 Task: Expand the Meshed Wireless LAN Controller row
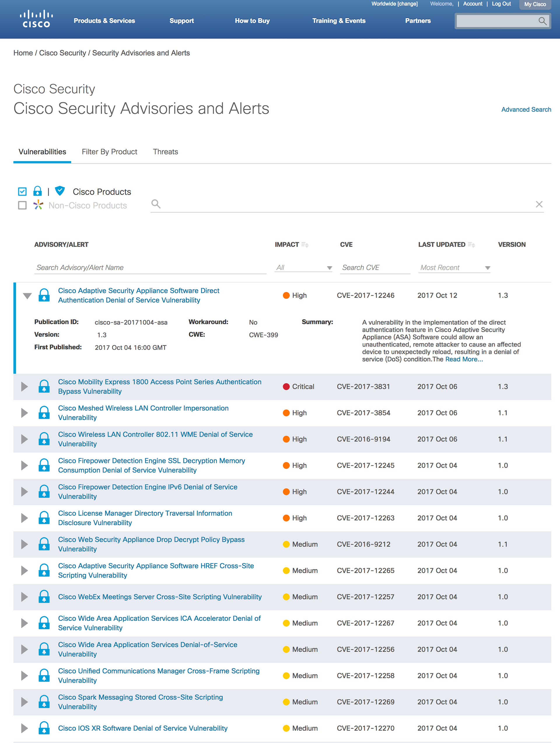coord(24,413)
